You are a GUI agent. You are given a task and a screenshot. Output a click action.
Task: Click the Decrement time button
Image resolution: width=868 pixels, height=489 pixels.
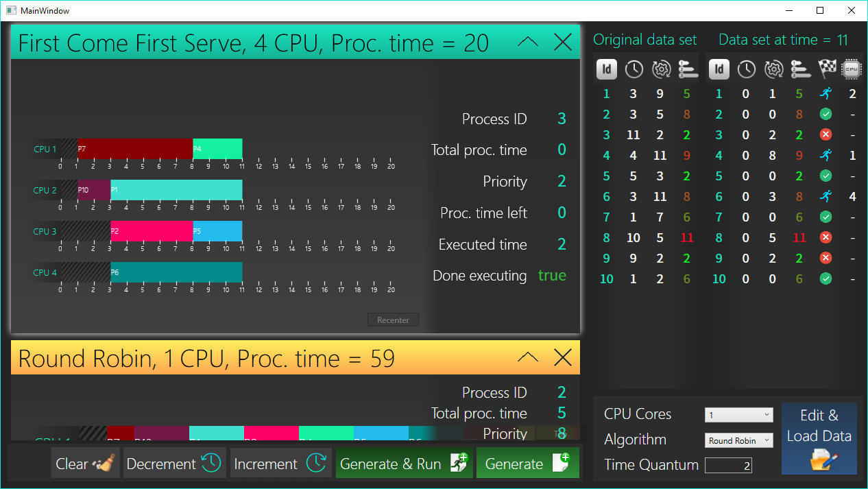[175, 464]
